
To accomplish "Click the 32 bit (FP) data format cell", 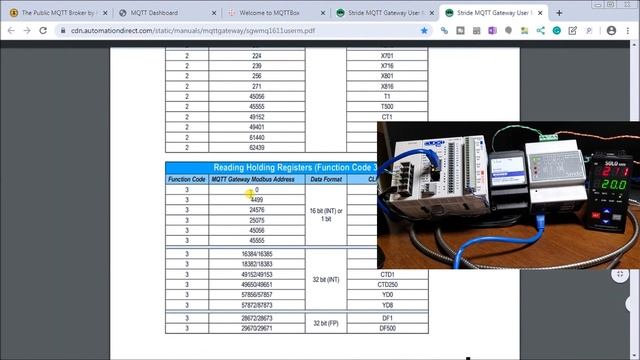I will coord(326,323).
